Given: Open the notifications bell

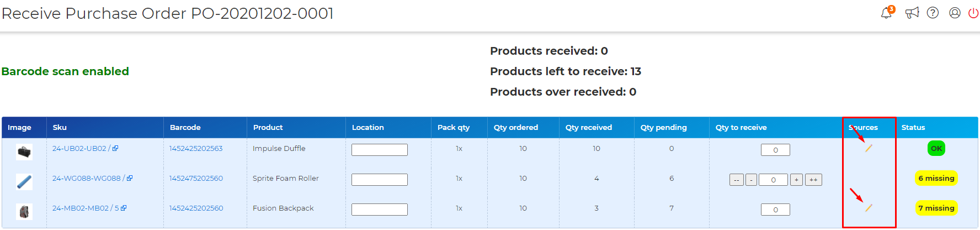Looking at the screenshot, I should coord(886,13).
